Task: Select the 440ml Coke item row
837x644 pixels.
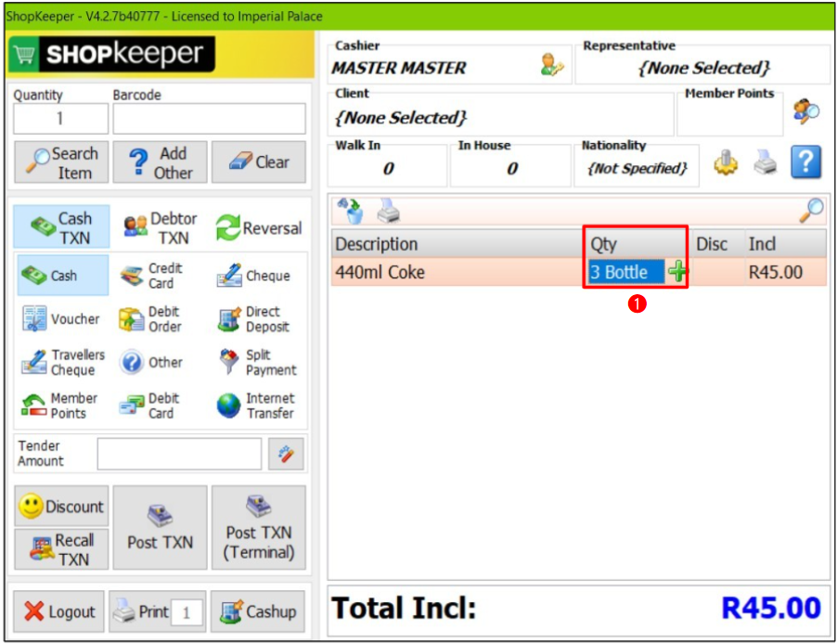Action: 579,272
